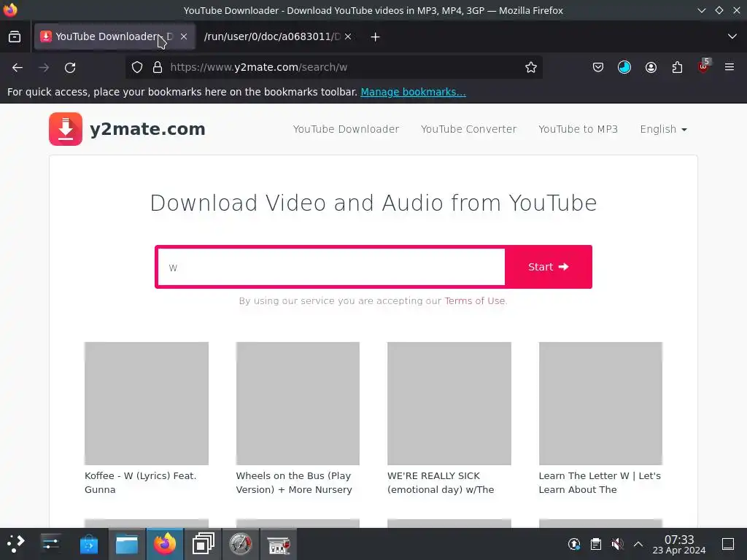Image resolution: width=747 pixels, height=560 pixels.
Task: Click the address bar URL
Action: click(x=259, y=68)
